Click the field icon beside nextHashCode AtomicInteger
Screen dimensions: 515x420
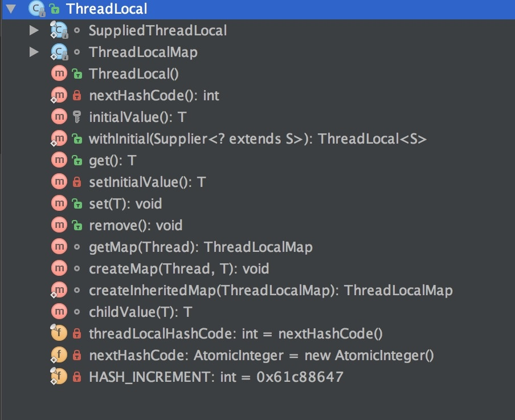click(x=59, y=355)
